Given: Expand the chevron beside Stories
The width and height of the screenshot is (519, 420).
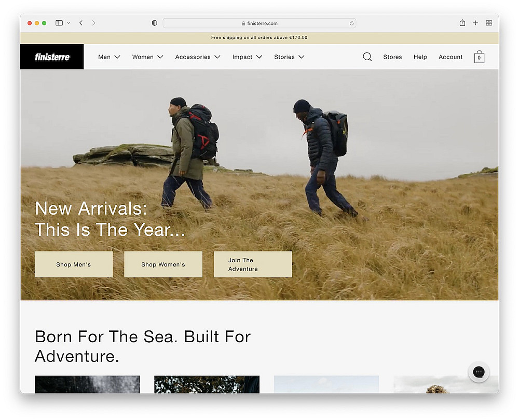Looking at the screenshot, I should click(x=301, y=57).
